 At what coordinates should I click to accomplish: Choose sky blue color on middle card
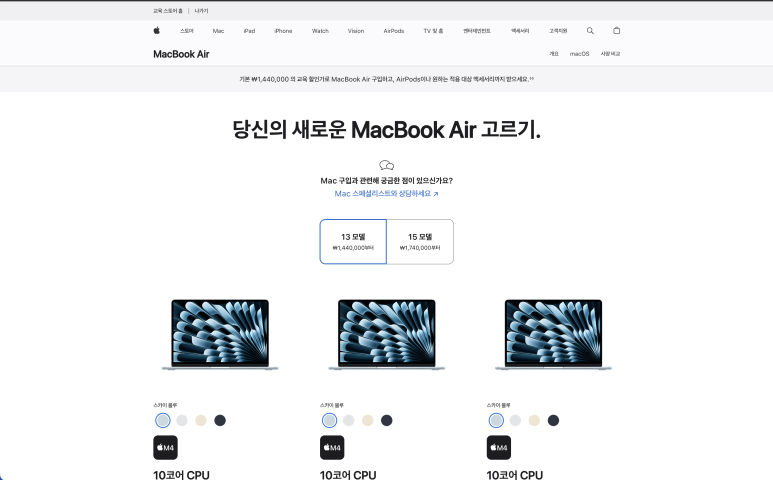click(329, 420)
